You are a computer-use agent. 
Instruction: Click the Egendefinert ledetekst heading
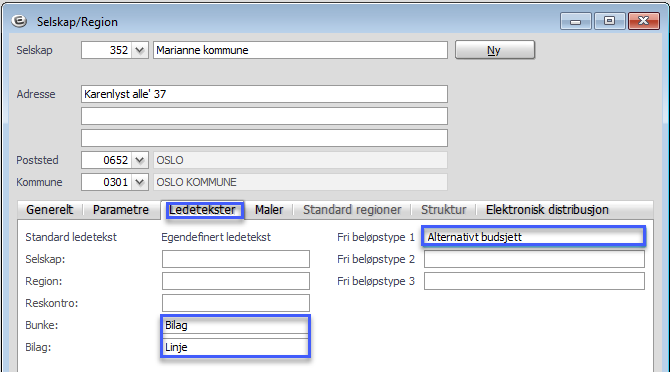click(x=216, y=237)
